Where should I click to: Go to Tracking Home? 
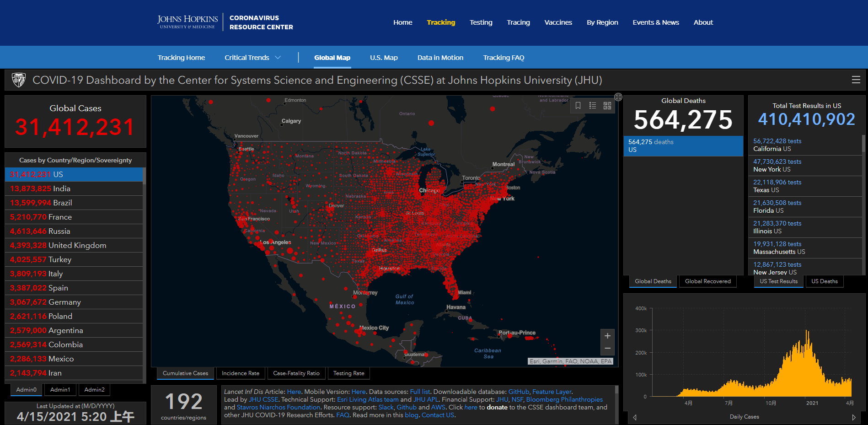tap(181, 58)
